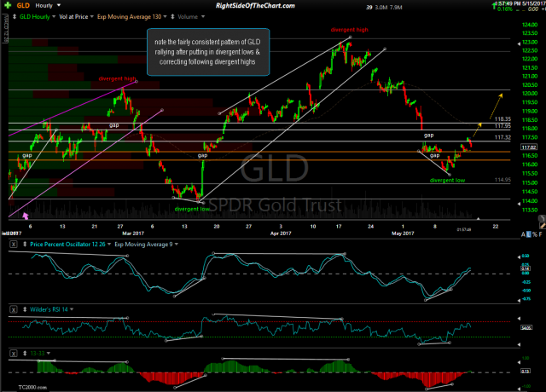The height and width of the screenshot is (392, 546).
Task: Open the Hourly timeframe dropdown arrow
Action: 59,5
